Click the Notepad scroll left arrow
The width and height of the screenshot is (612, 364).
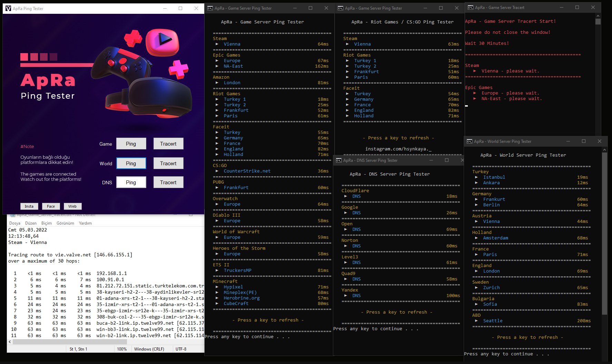(10, 342)
